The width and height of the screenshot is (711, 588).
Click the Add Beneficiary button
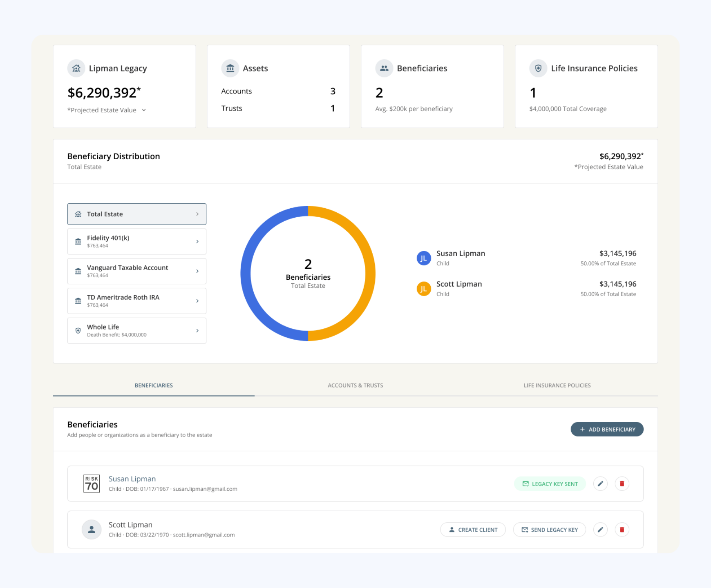[x=607, y=429]
